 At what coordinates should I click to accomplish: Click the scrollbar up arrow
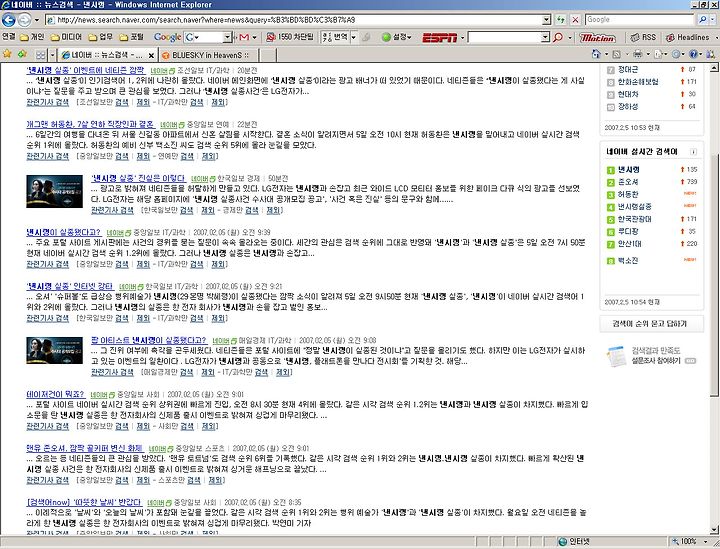point(714,68)
